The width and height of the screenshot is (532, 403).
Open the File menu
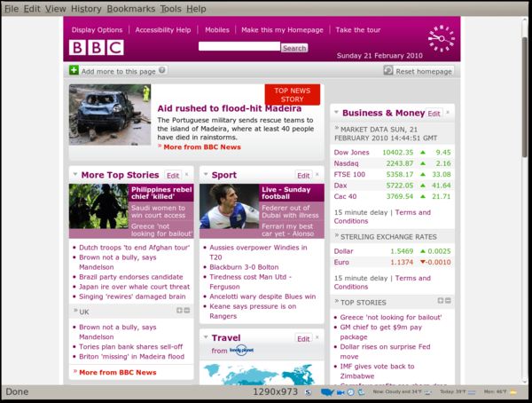tap(12, 9)
